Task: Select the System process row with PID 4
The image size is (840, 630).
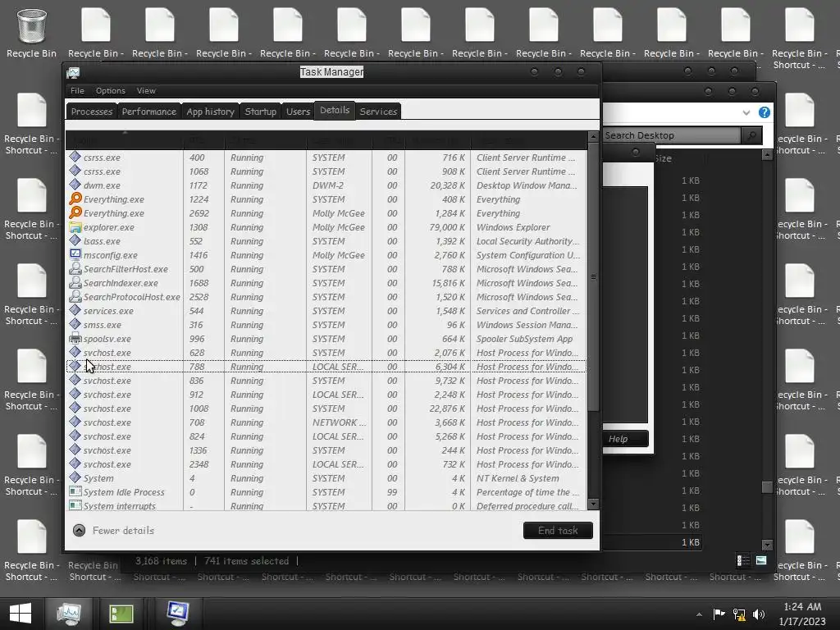Action: pos(326,477)
